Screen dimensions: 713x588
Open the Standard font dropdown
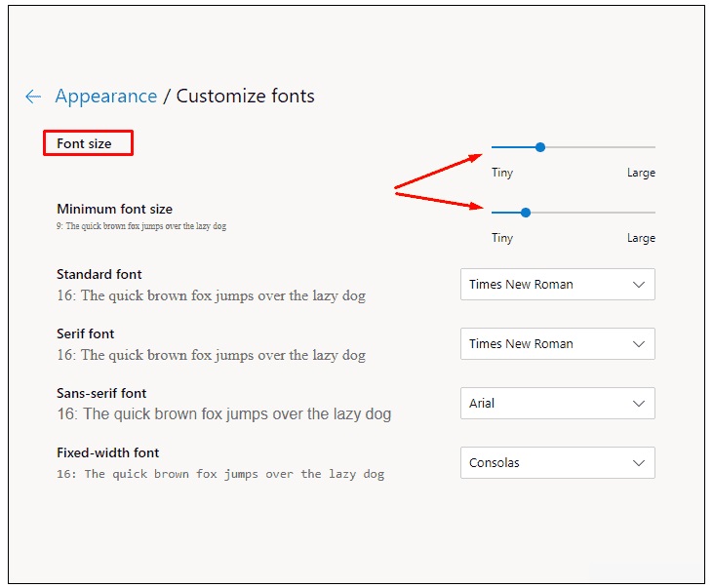[557, 285]
